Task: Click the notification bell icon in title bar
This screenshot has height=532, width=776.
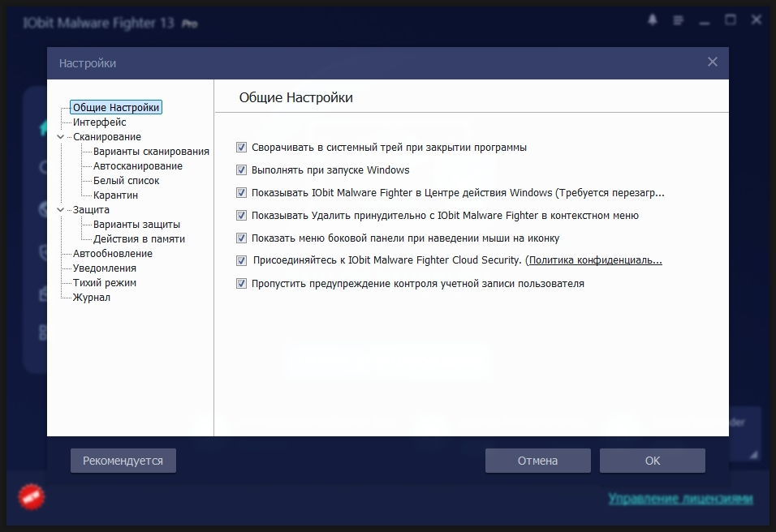Action: click(653, 20)
